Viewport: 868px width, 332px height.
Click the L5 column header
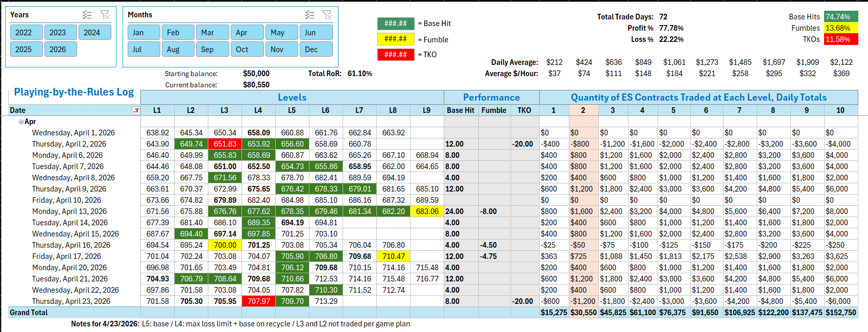click(292, 110)
